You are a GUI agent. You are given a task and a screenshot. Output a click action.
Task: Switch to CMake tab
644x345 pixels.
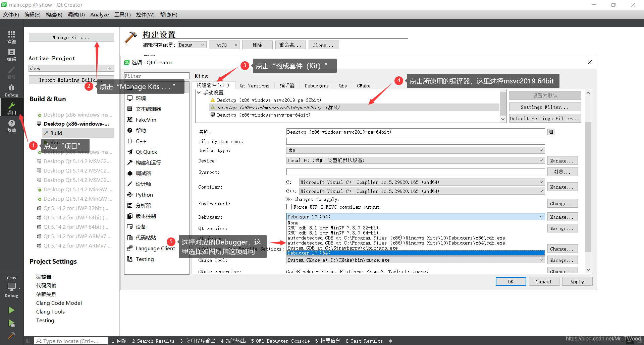[x=364, y=86]
